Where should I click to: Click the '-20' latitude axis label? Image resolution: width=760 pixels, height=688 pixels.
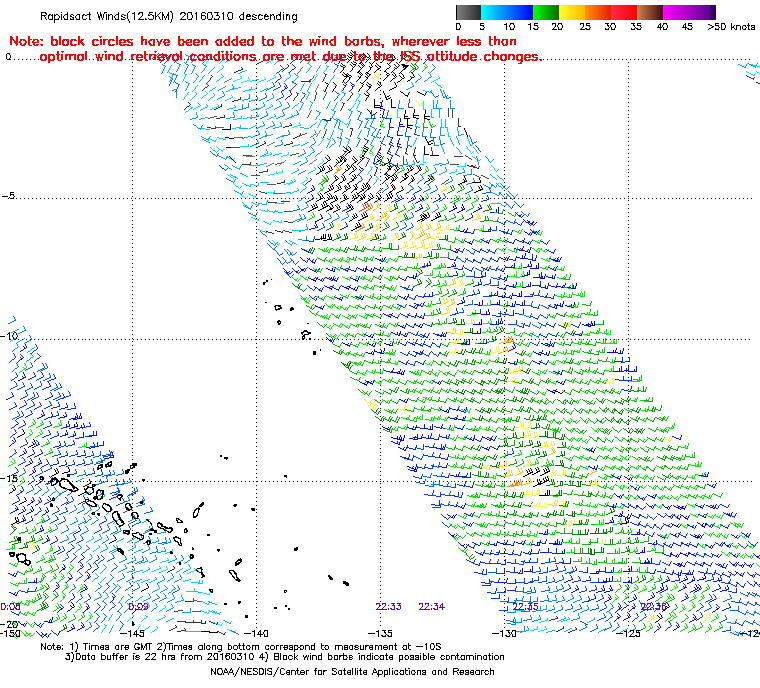[x=10, y=624]
